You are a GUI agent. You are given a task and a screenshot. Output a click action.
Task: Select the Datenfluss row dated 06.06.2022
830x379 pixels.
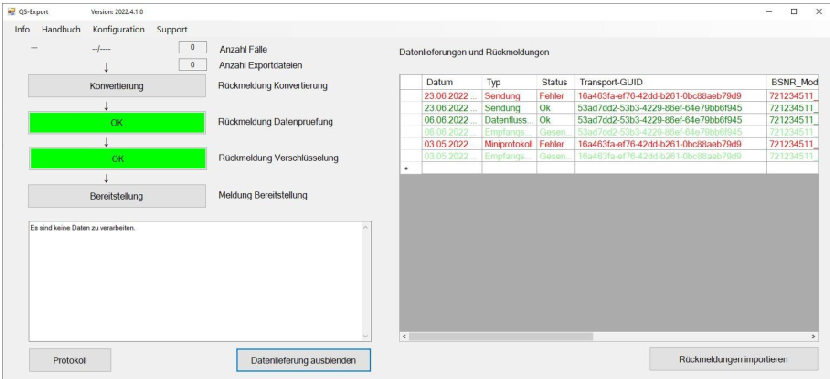[x=609, y=120]
